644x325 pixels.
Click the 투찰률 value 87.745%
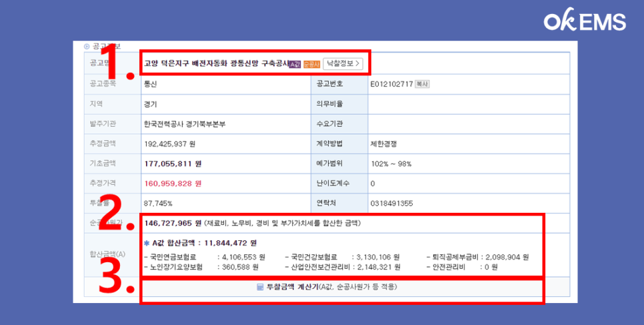tap(158, 204)
